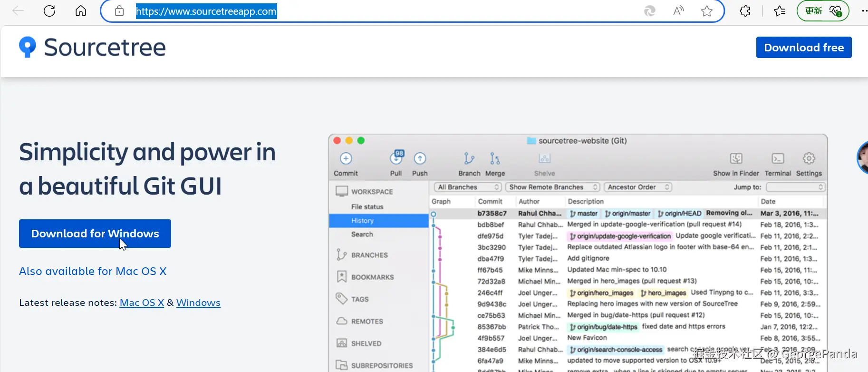This screenshot has height=372, width=868.
Task: Open the Jump to combo box
Action: pyautogui.click(x=795, y=187)
